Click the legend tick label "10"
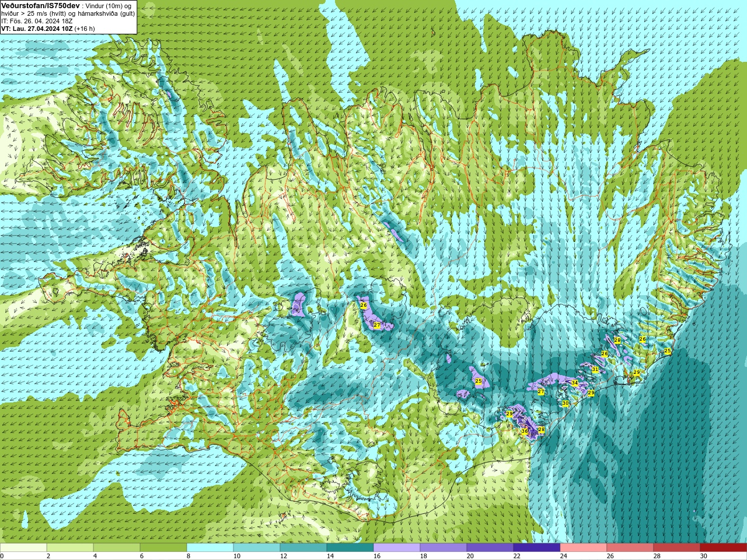Image resolution: width=747 pixels, height=560 pixels. (237, 556)
